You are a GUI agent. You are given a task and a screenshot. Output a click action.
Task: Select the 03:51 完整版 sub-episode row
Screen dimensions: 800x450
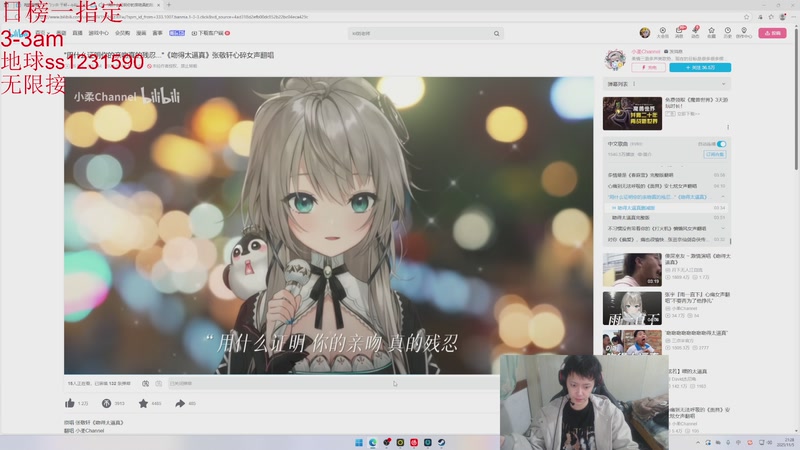coord(666,218)
